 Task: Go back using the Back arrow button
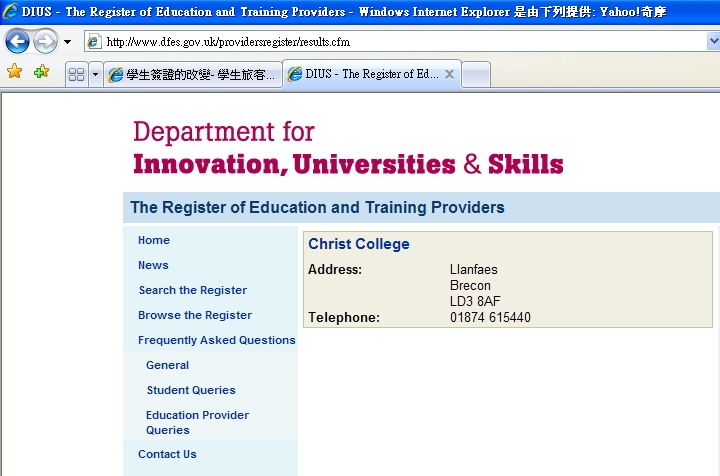(17, 42)
